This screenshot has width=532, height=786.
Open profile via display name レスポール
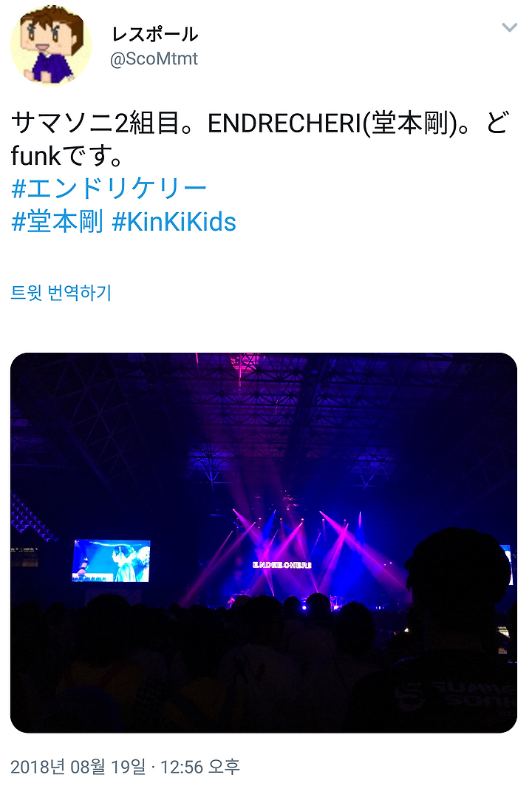coord(154,35)
